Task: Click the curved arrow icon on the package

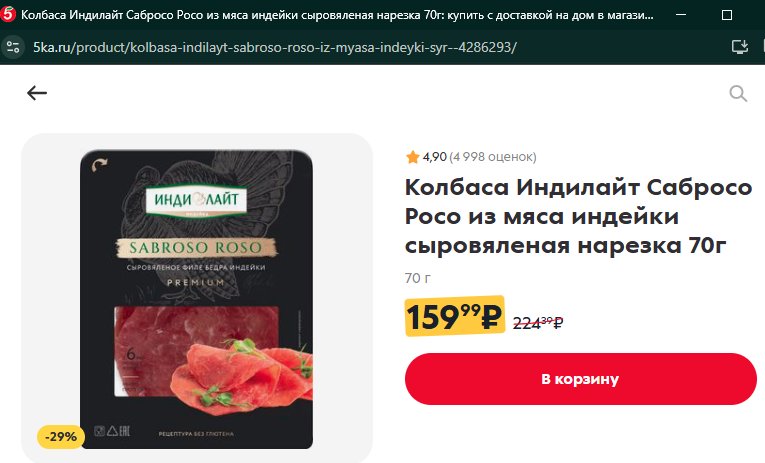Action: [x=100, y=165]
